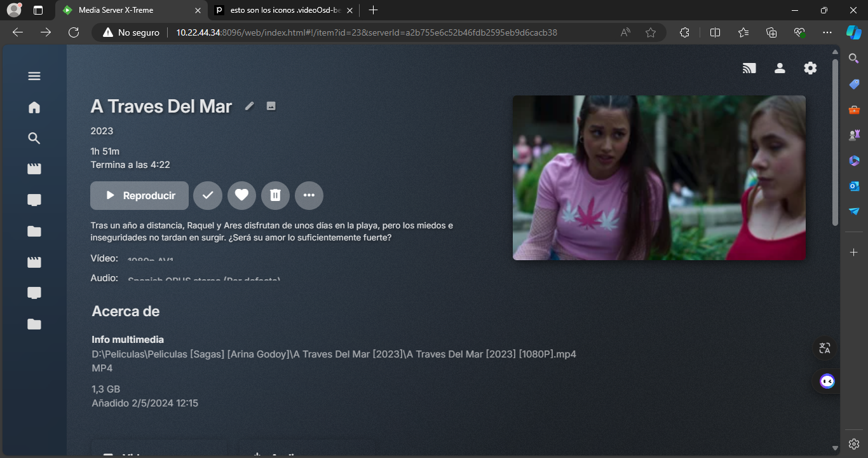
Task: Open the Extensions puzzle icon
Action: (684, 32)
